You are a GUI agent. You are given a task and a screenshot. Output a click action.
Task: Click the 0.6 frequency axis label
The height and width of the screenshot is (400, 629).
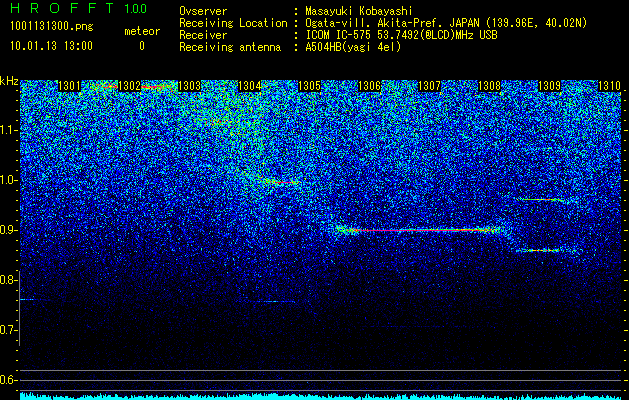(x=8, y=380)
